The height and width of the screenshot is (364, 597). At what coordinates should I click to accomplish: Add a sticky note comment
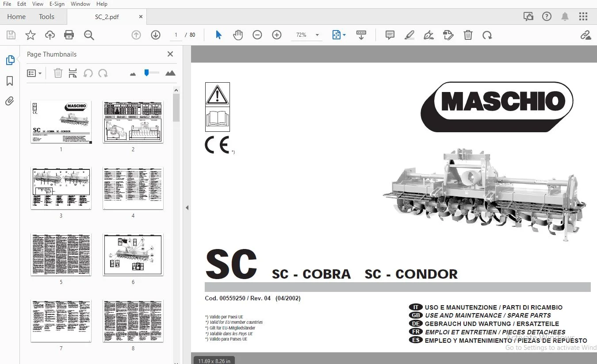click(390, 35)
